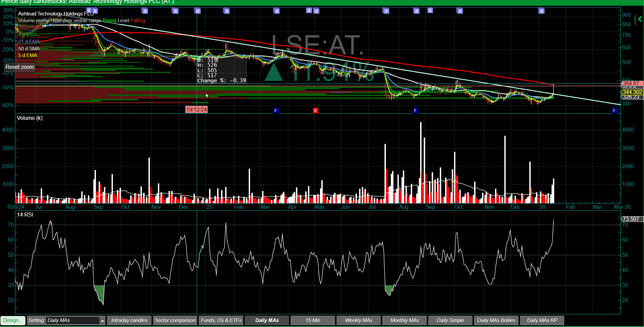Image resolution: width=644 pixels, height=327 pixels.
Task: Click the red 'x' event marker
Action: pos(316,110)
